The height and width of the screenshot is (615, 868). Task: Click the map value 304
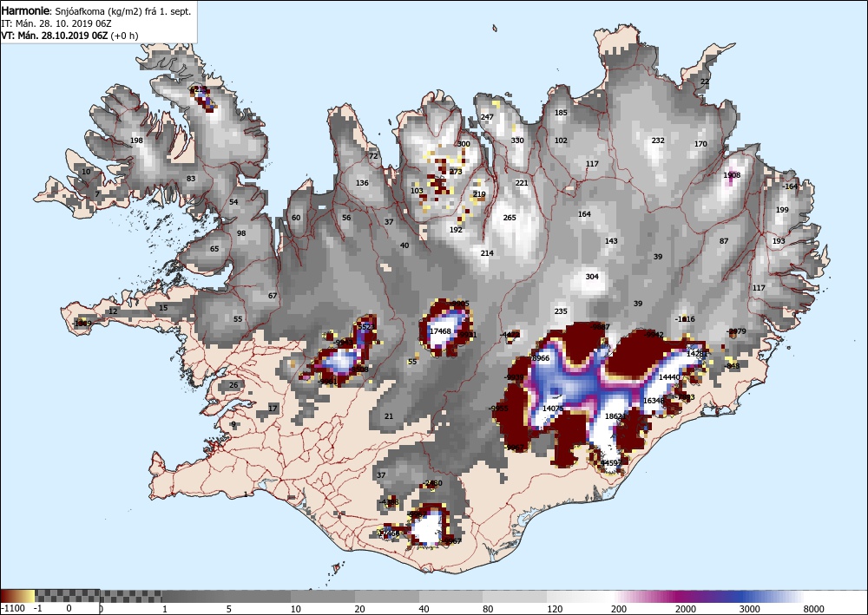(592, 277)
